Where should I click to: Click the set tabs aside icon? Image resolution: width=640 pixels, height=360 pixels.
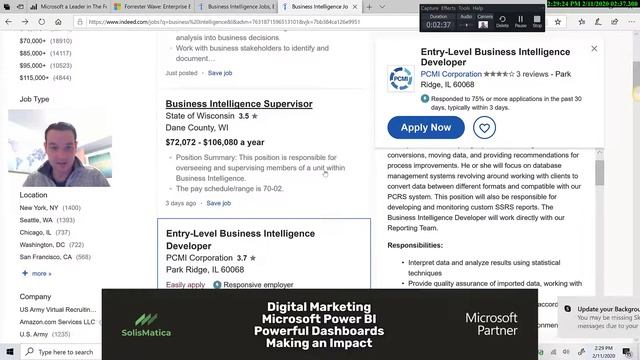pyautogui.click(x=20, y=7)
